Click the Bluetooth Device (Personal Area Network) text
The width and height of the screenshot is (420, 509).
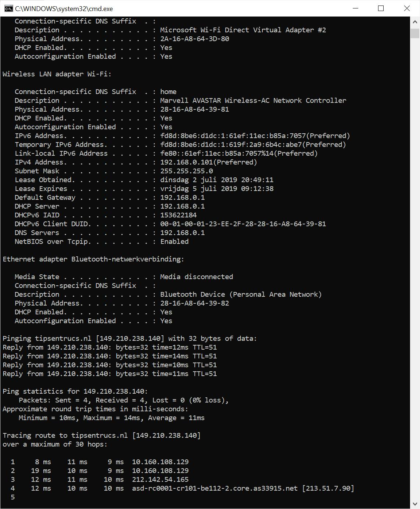pos(241,295)
